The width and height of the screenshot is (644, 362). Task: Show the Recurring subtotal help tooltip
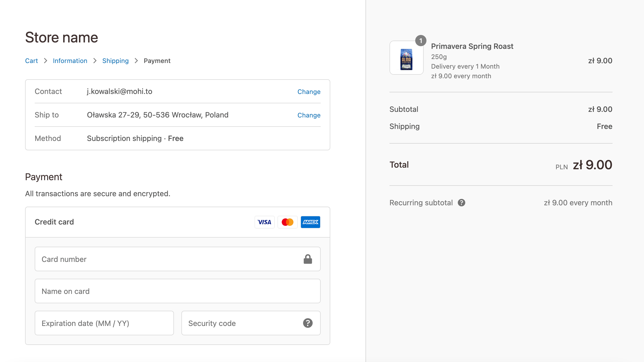click(x=461, y=203)
